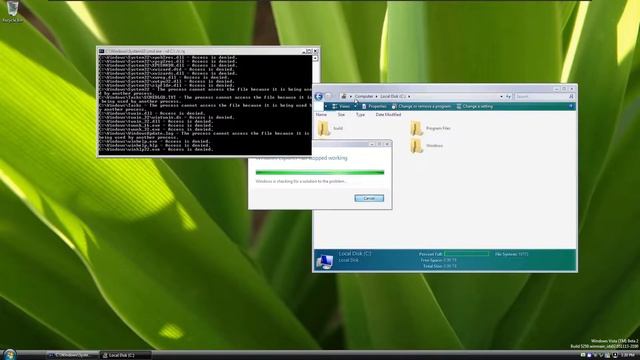Viewport: 640px width, 360px height.
Task: Select the Windows folder
Action: [427, 146]
